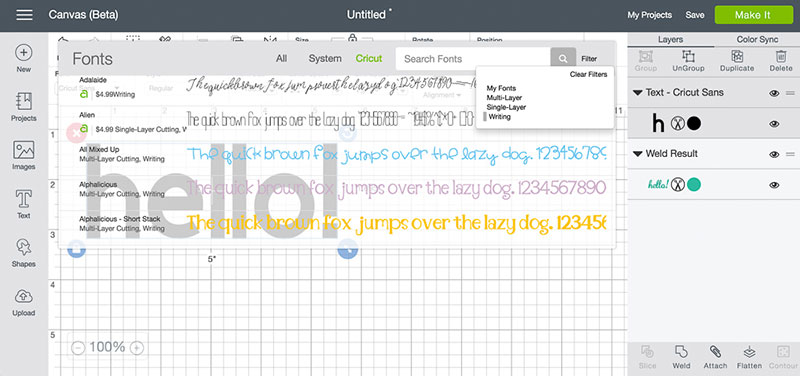The width and height of the screenshot is (800, 376).
Task: Open the Shapes panel
Action: [24, 253]
